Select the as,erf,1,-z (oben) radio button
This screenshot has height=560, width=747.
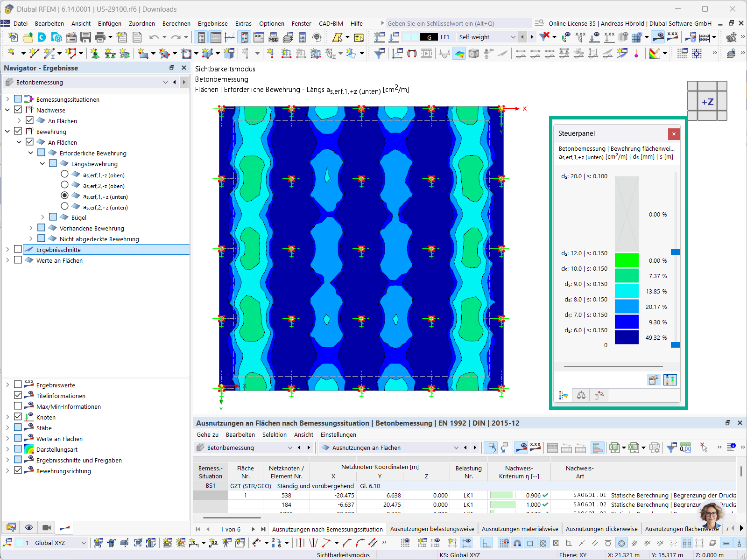64,175
